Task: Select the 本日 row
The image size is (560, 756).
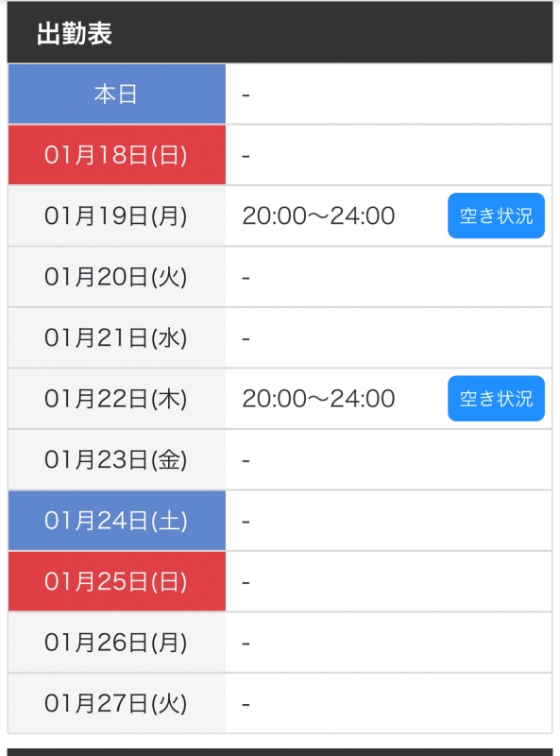Action: point(116,94)
